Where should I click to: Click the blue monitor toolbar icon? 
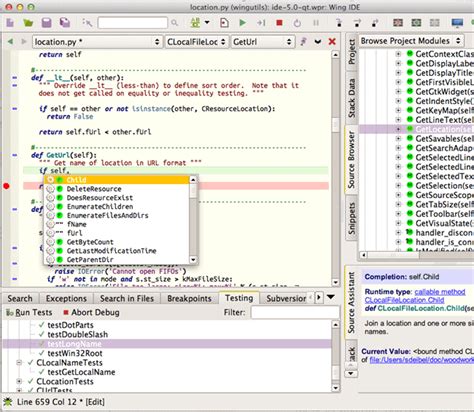point(457,23)
